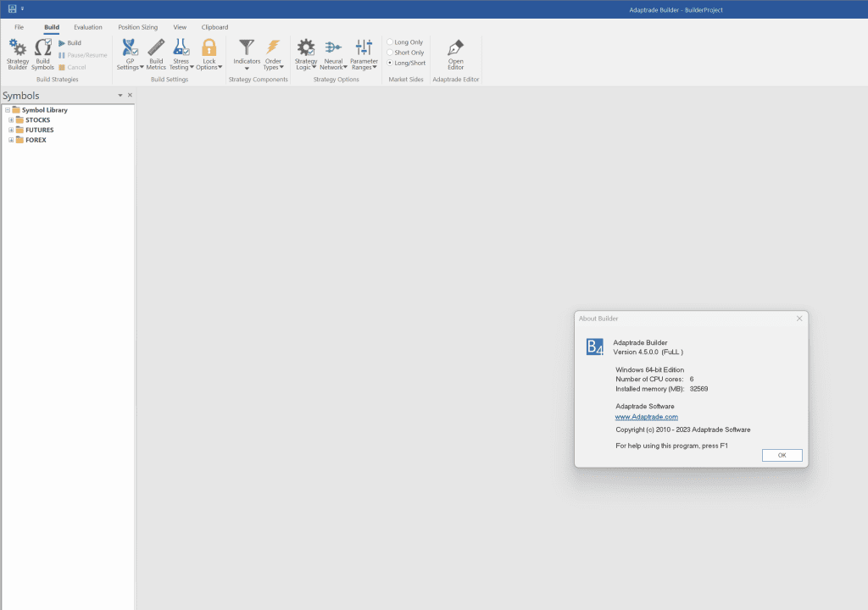Expand the STOCKS folder in tree
The height and width of the screenshot is (610, 868).
coord(11,120)
